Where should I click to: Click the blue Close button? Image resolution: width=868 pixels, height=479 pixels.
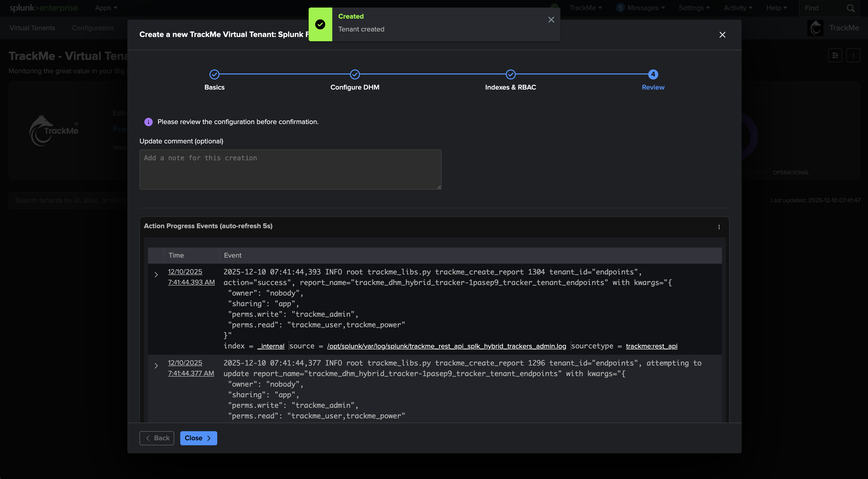pyautogui.click(x=198, y=438)
